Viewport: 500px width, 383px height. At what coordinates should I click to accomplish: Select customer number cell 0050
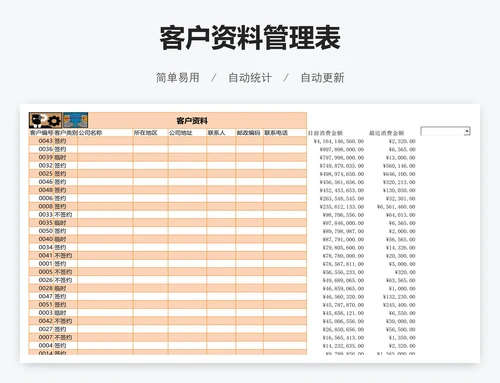coord(46,231)
